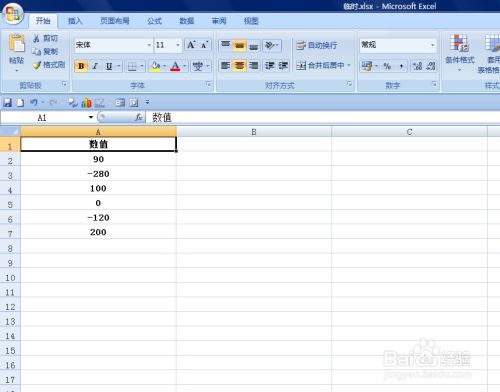This screenshot has width=500, height=392.
Task: Switch to the 数据 (Data) tab
Action: [187, 21]
